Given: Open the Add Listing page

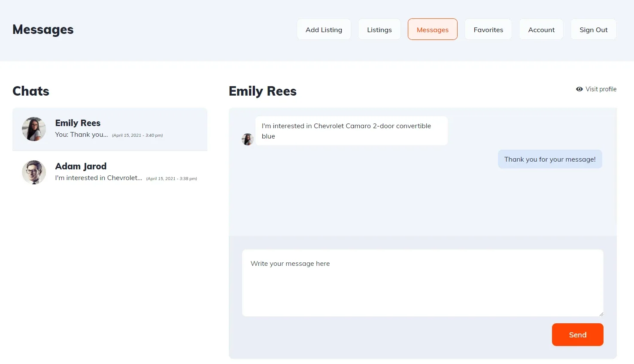Looking at the screenshot, I should [x=324, y=30].
